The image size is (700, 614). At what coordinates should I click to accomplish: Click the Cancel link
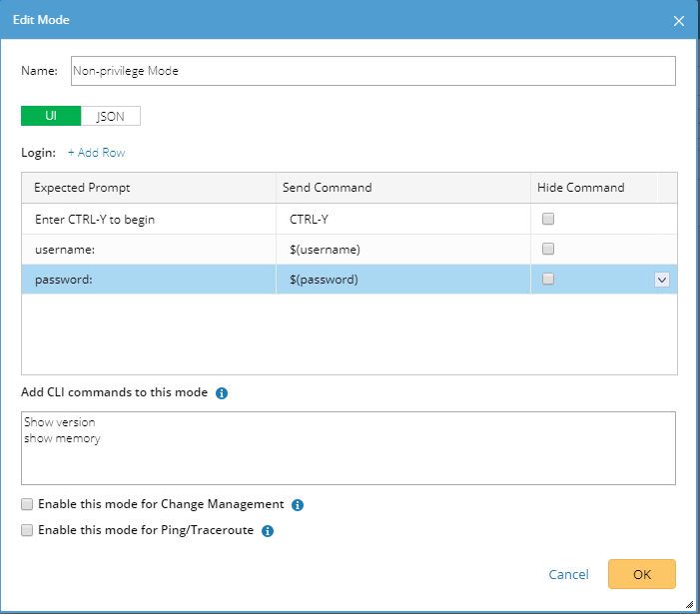[568, 574]
